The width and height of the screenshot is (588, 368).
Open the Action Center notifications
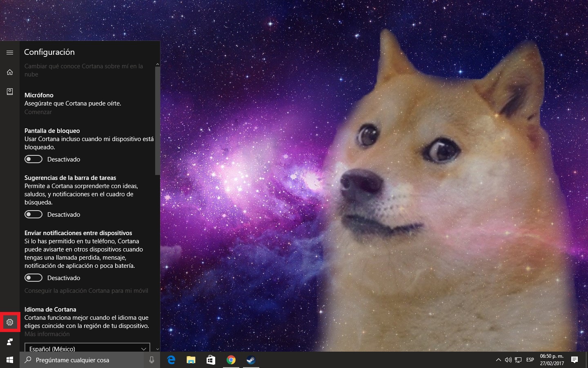click(x=575, y=360)
